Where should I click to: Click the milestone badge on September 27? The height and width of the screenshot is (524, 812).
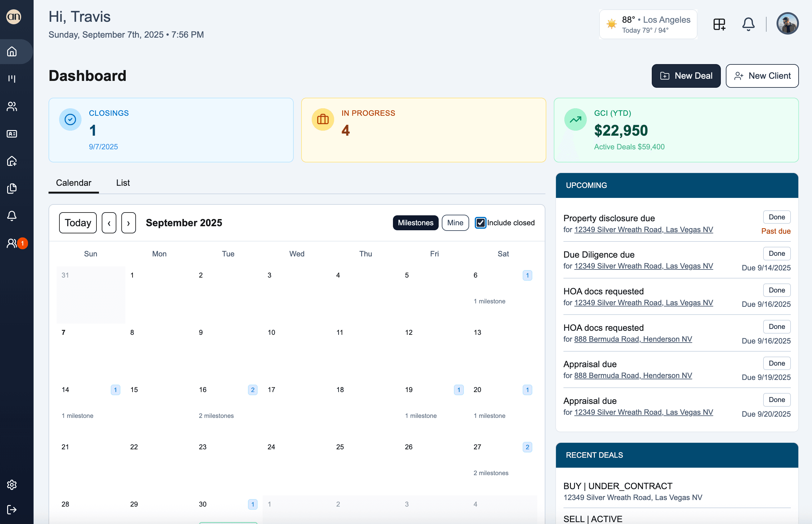tap(527, 447)
